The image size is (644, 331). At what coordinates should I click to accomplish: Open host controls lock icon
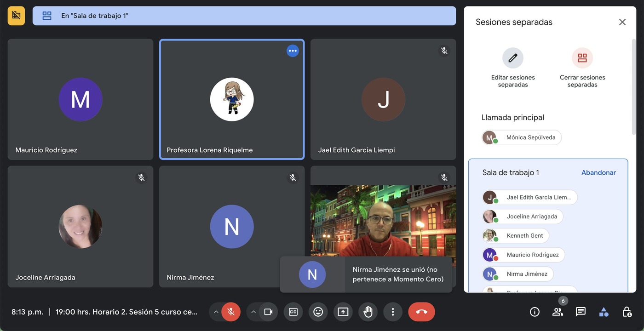pos(627,312)
